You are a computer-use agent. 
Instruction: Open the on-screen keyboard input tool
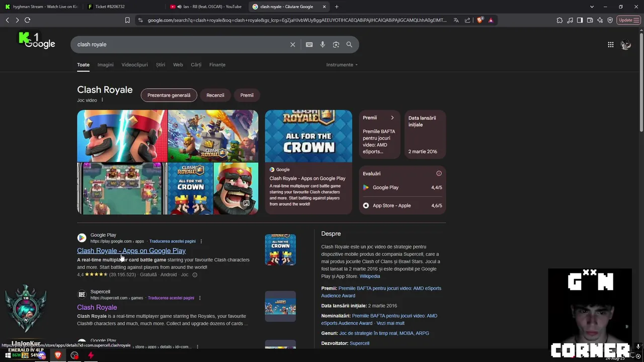point(309,45)
